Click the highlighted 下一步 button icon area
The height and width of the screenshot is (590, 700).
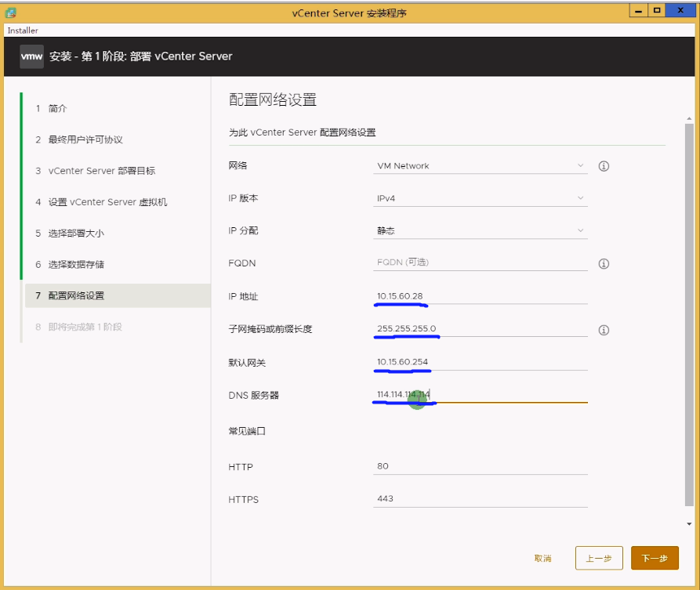655,558
